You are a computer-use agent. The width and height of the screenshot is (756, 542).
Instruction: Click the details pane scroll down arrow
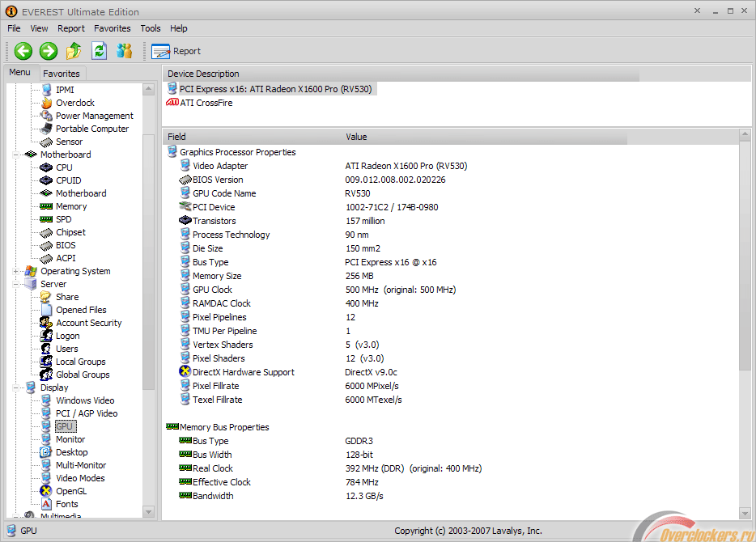[745, 514]
